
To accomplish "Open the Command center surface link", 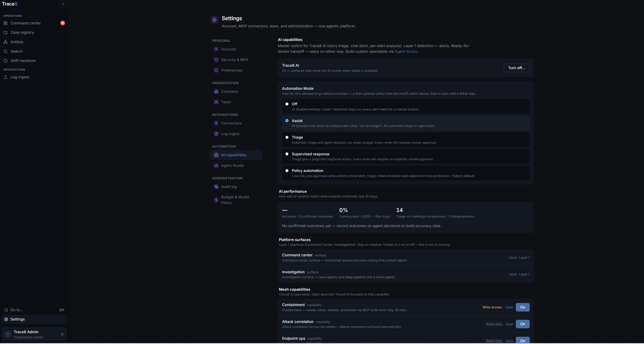I will click(x=513, y=257).
